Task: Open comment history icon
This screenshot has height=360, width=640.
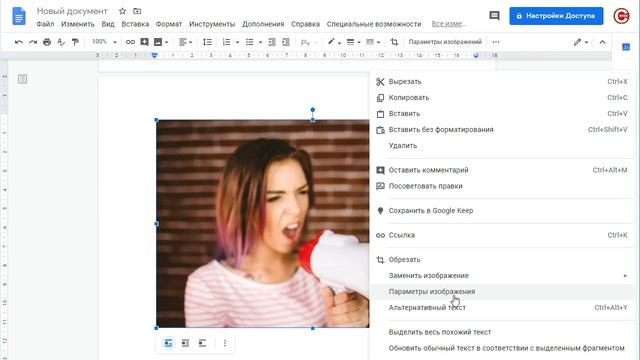Action: [494, 16]
